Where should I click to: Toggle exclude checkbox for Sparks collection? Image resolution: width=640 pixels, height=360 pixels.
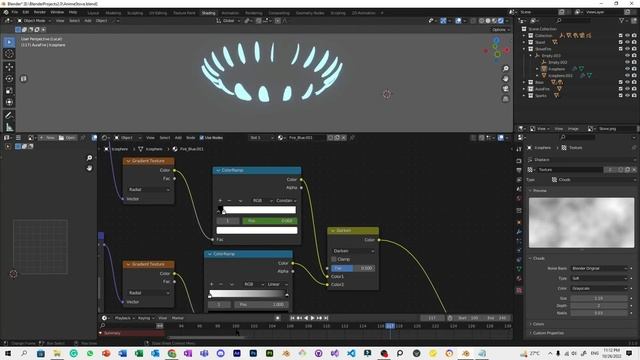click(x=620, y=96)
